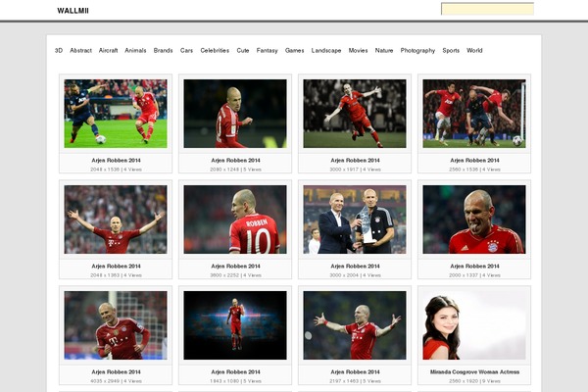Browse the Movies category
This screenshot has height=392, width=588.
click(358, 50)
